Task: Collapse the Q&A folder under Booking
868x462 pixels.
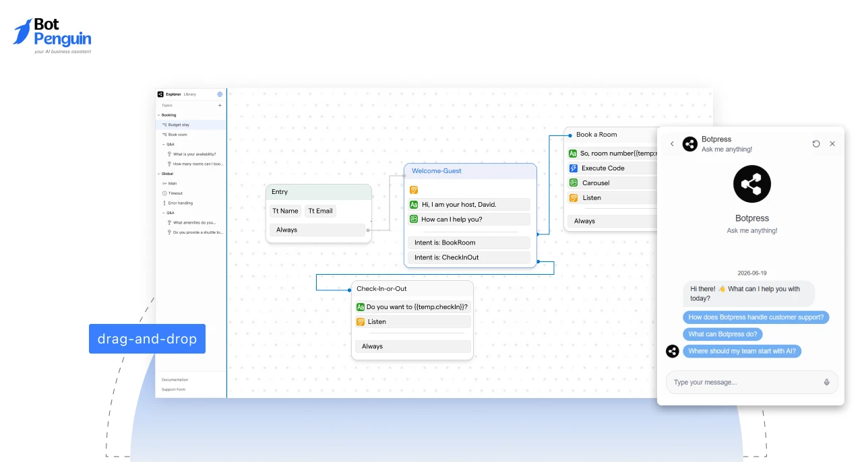Action: point(164,144)
